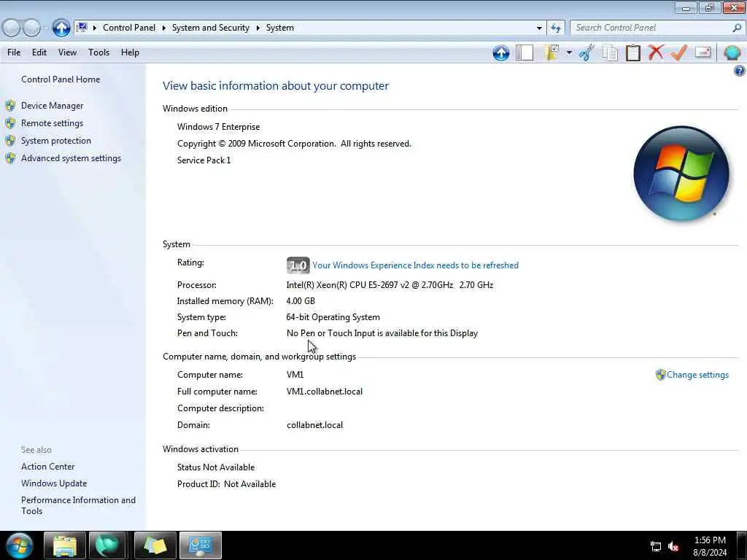This screenshot has width=747, height=560.
Task: Go to the System and Security breadcrumb
Action: point(211,28)
